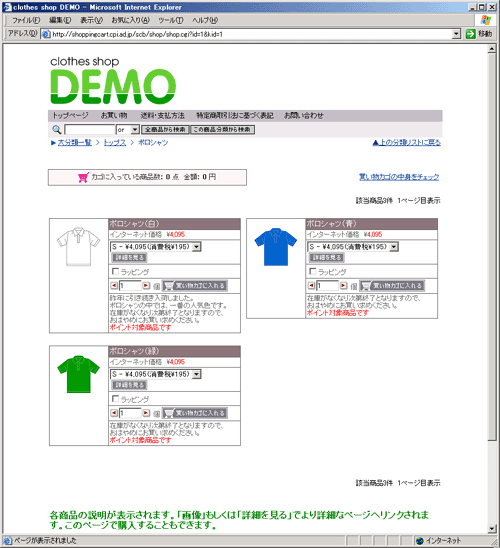Open size dropdown for blue polo shirt
This screenshot has height=548, width=500.
click(x=394, y=247)
